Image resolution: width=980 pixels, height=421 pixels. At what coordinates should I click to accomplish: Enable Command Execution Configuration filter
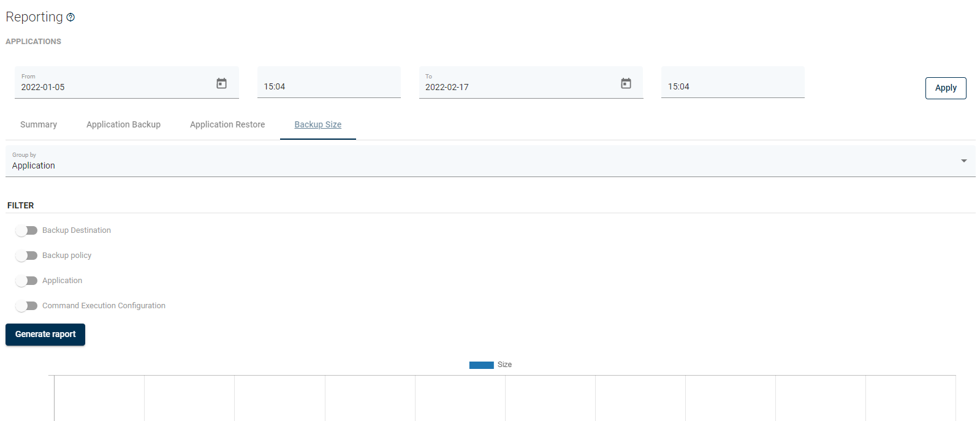tap(26, 306)
